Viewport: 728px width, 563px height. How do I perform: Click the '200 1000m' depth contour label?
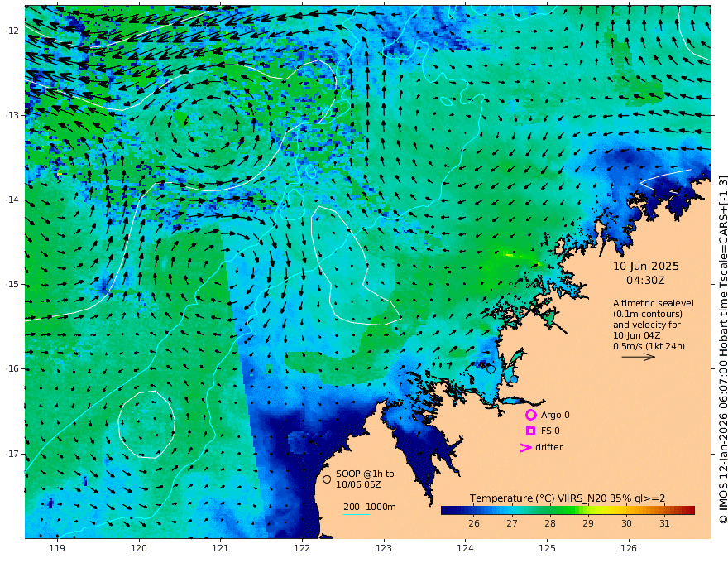tap(370, 507)
